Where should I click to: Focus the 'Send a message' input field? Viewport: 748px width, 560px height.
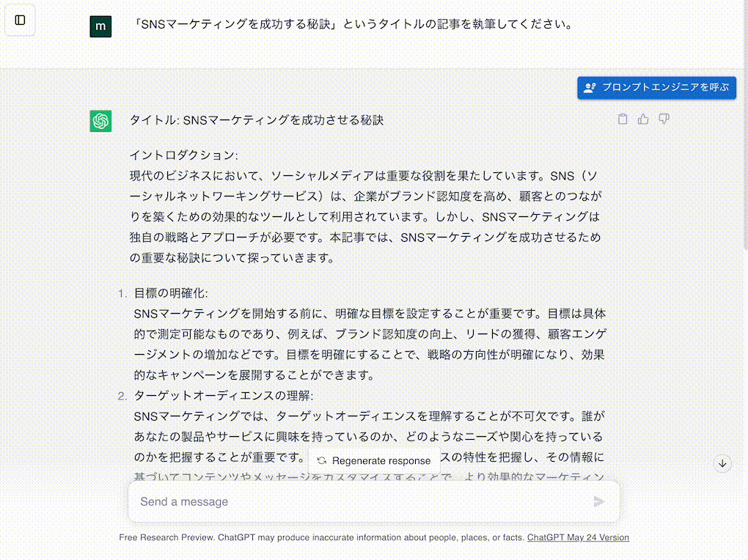(374, 501)
